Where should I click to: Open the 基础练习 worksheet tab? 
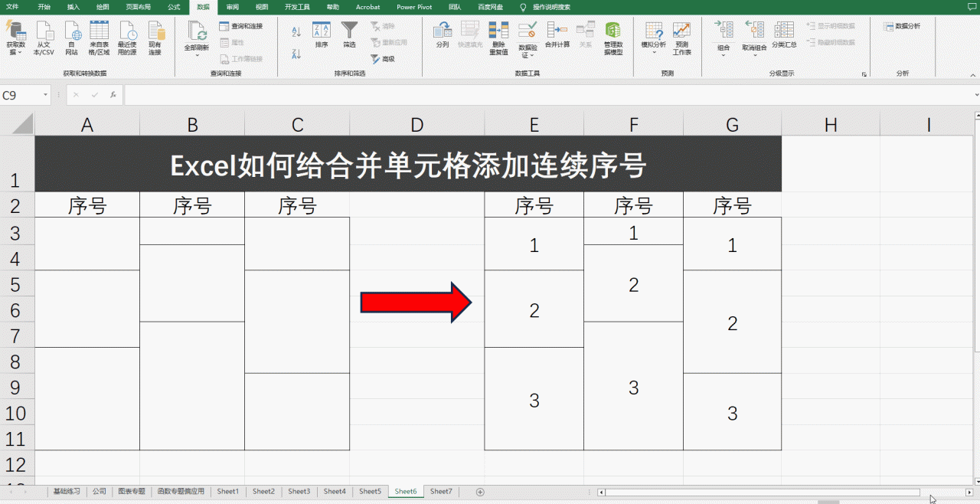66,492
